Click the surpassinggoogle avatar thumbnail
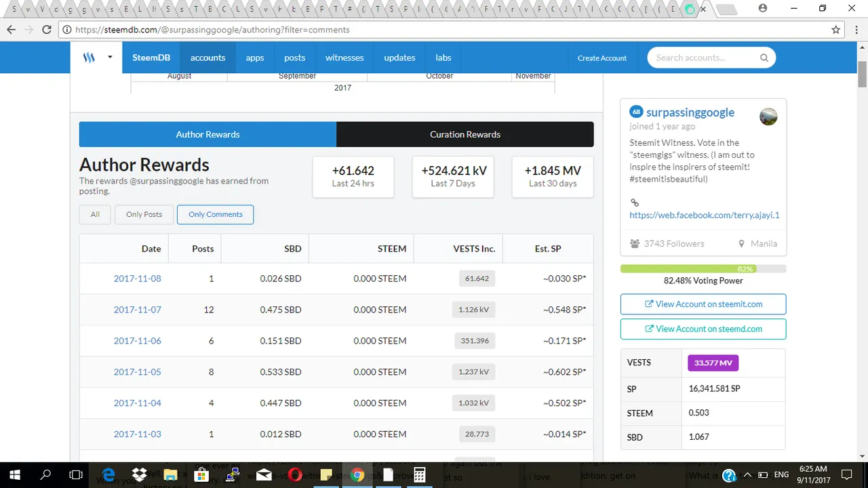The height and width of the screenshot is (488, 868). (x=768, y=117)
